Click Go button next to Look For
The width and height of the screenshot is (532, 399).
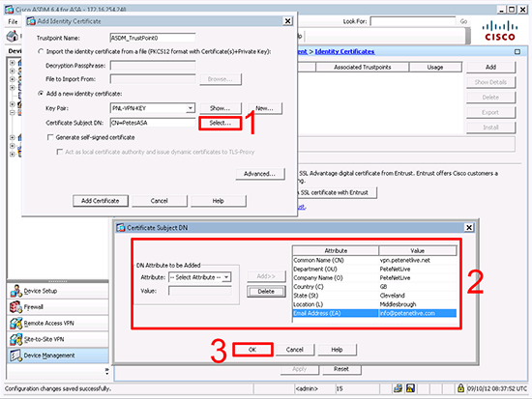[x=463, y=21]
